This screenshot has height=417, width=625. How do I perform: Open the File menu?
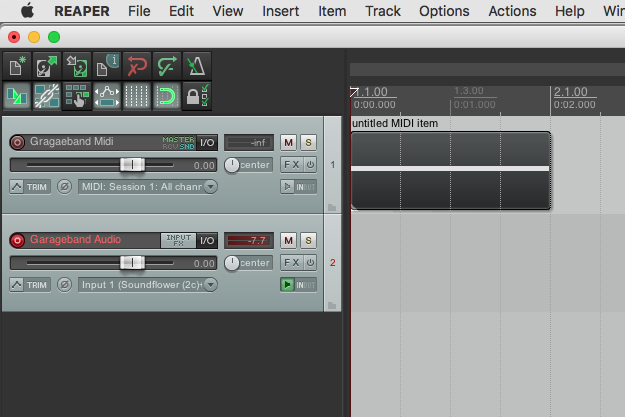139,11
